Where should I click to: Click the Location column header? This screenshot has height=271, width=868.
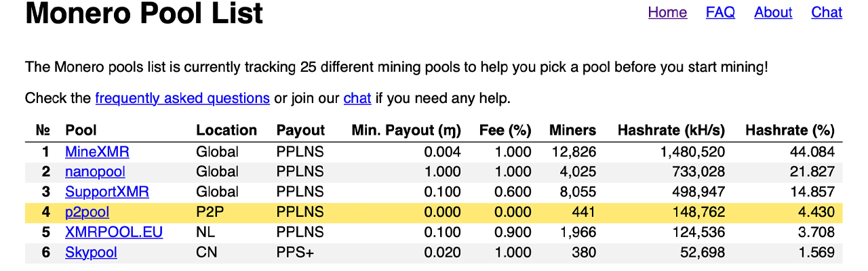226,131
